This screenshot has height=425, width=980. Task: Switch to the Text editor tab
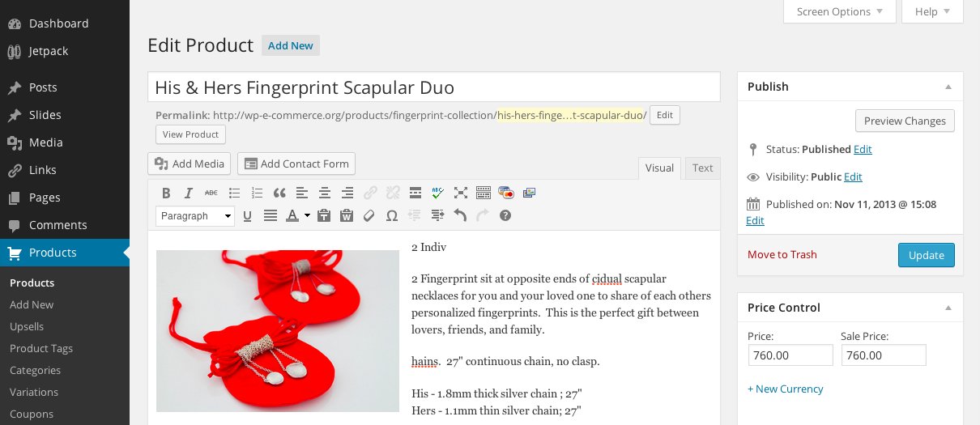702,168
